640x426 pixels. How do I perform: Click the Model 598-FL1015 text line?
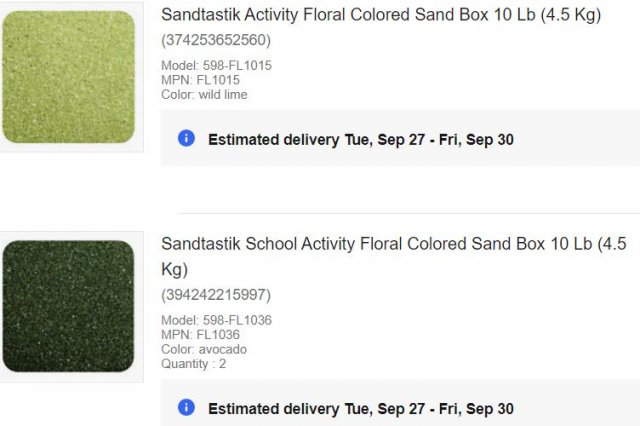(x=216, y=65)
